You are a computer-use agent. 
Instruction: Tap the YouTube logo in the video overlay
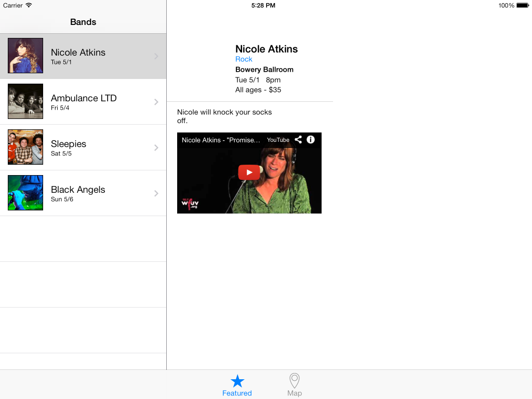(x=277, y=140)
